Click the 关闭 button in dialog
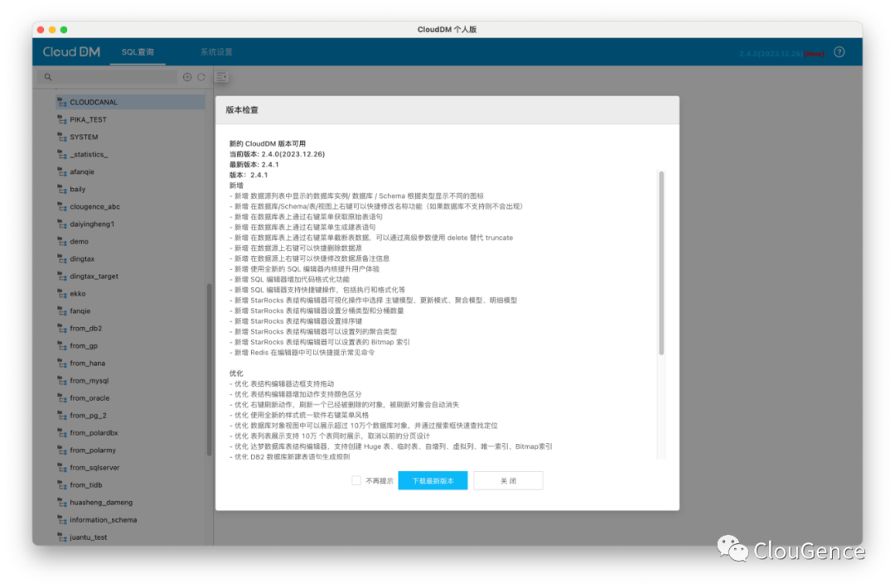This screenshot has width=895, height=588. click(508, 481)
